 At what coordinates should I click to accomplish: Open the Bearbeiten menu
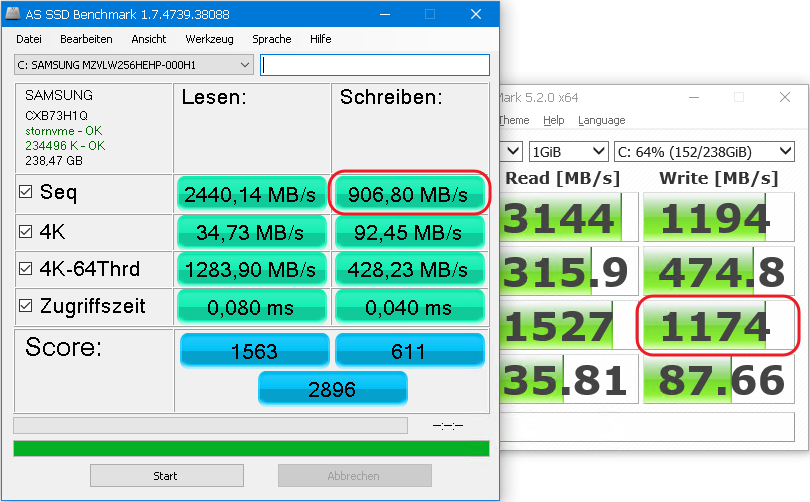[86, 39]
